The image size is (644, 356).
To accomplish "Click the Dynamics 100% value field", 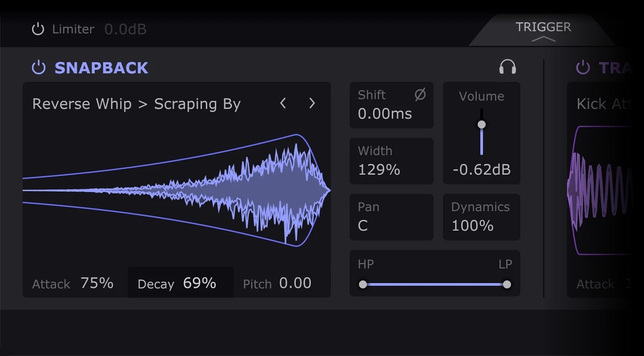I will pyautogui.click(x=472, y=226).
